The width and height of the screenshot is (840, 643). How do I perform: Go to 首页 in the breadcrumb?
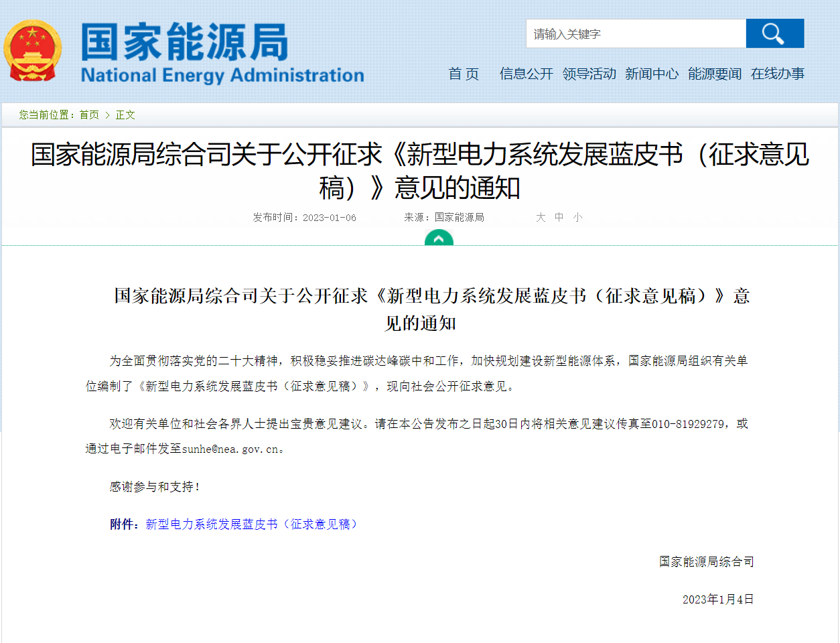coord(89,115)
